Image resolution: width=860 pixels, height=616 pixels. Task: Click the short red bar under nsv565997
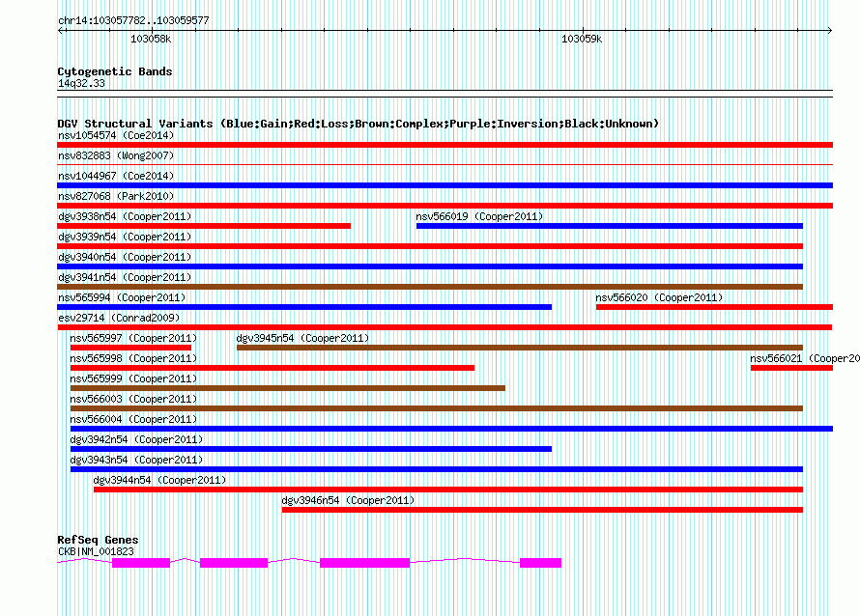point(130,348)
